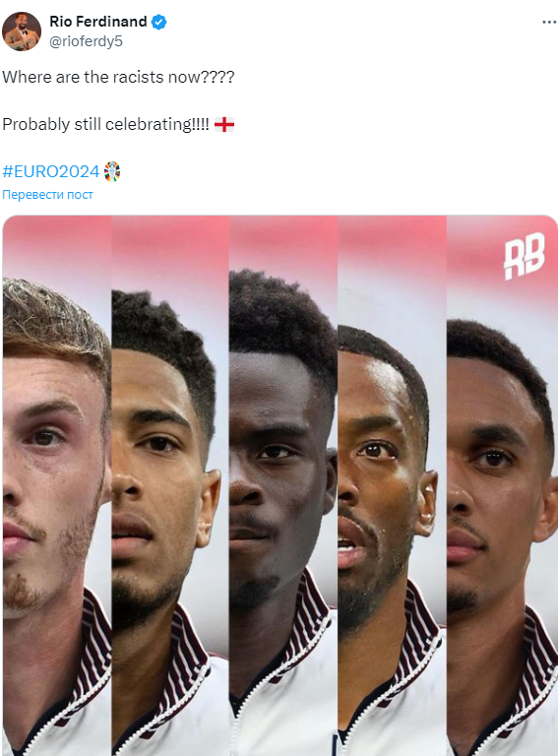Open Rio Ferdinand's profile avatar
558x756 pixels.
pyautogui.click(x=22, y=31)
